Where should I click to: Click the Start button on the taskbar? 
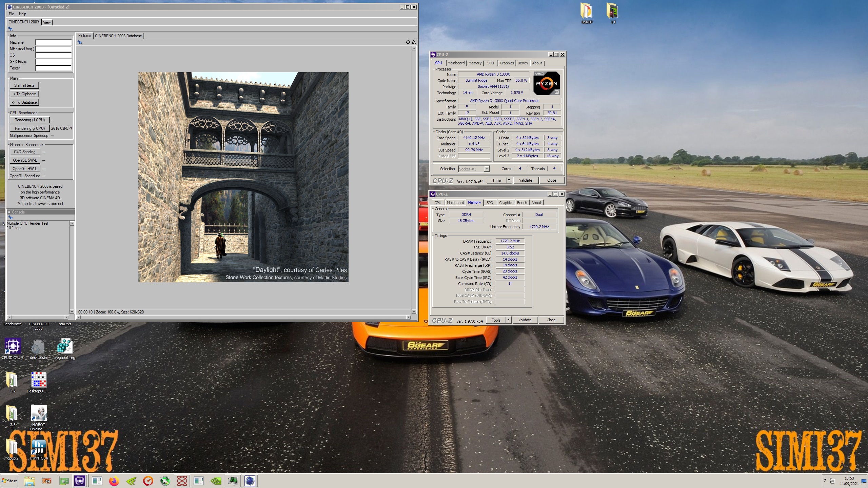tap(9, 481)
